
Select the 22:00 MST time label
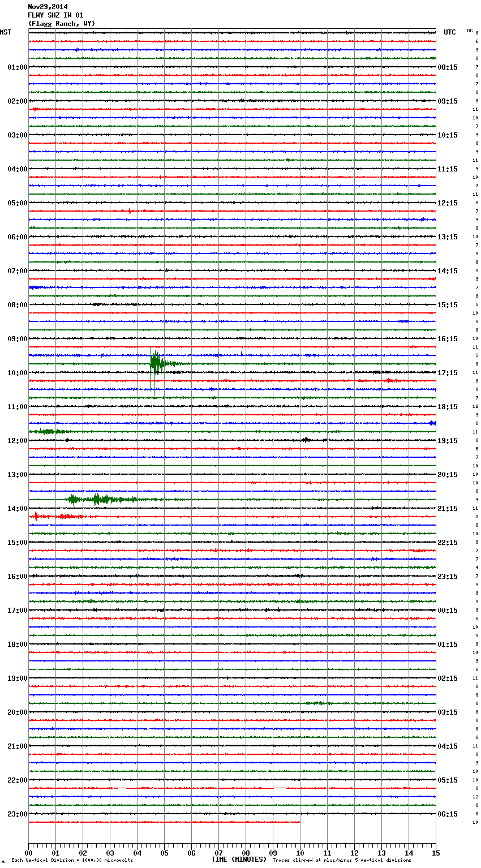pos(18,780)
